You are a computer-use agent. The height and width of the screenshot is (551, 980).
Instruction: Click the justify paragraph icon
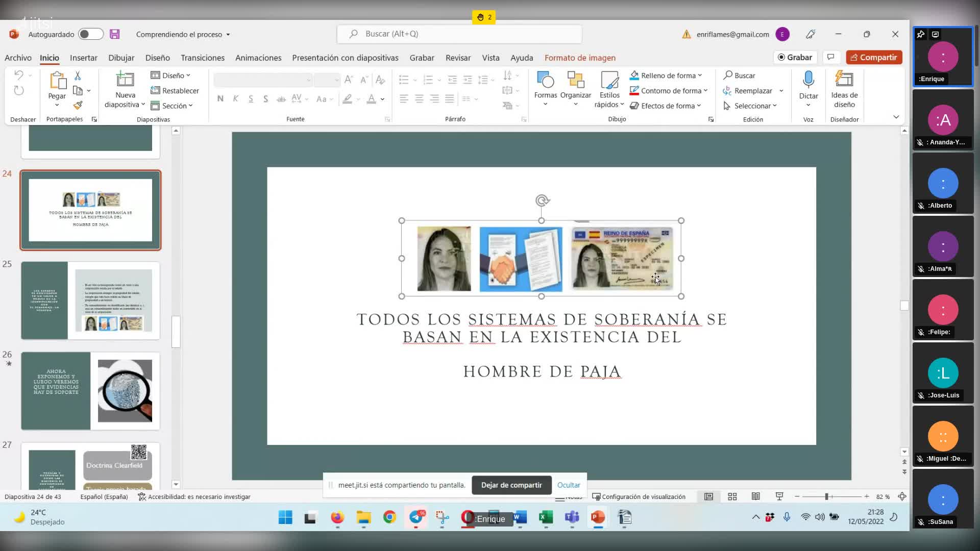tap(450, 99)
